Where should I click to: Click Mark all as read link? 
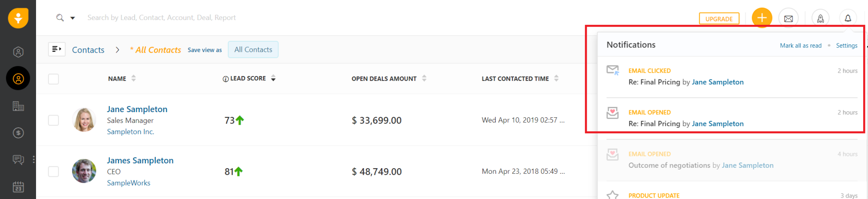(800, 46)
